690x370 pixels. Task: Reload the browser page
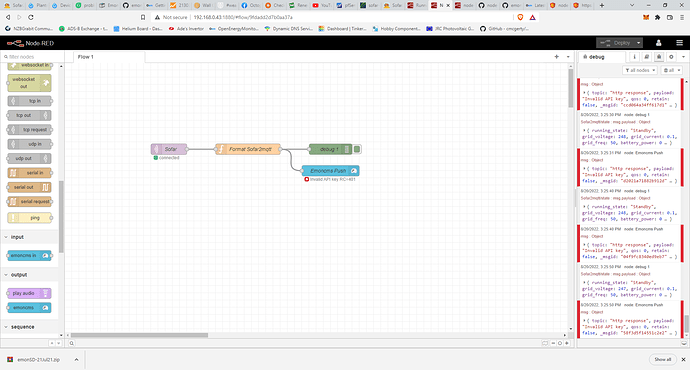[x=30, y=17]
